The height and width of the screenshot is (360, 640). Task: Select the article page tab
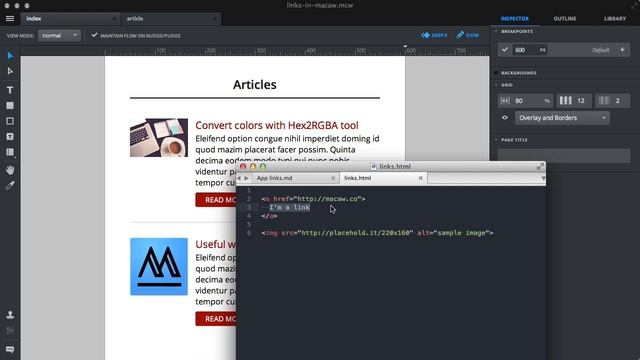(171, 19)
